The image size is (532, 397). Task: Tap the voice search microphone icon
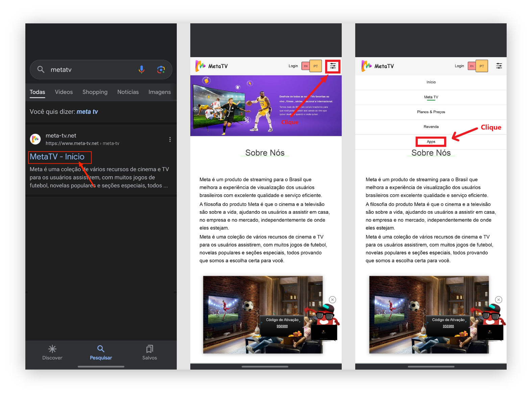point(141,70)
